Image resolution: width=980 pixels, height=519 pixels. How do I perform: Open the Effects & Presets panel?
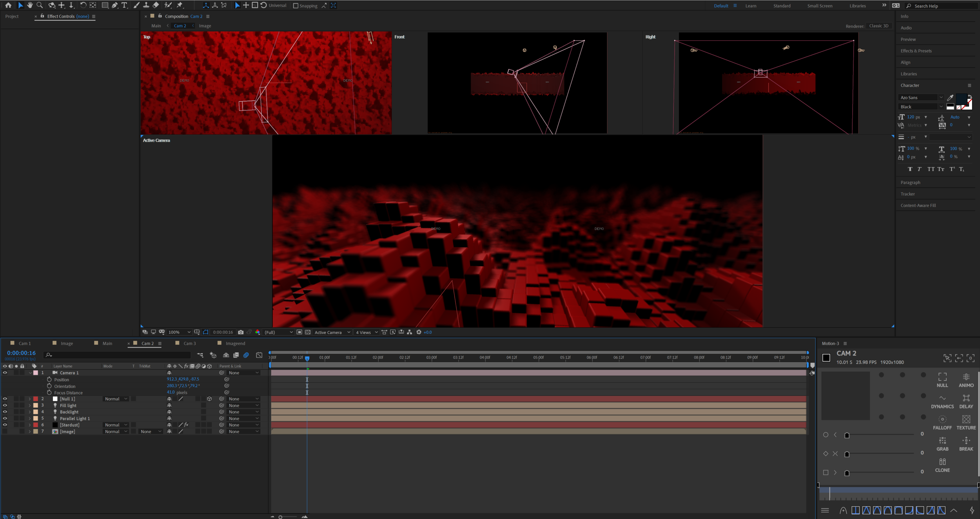[916, 51]
